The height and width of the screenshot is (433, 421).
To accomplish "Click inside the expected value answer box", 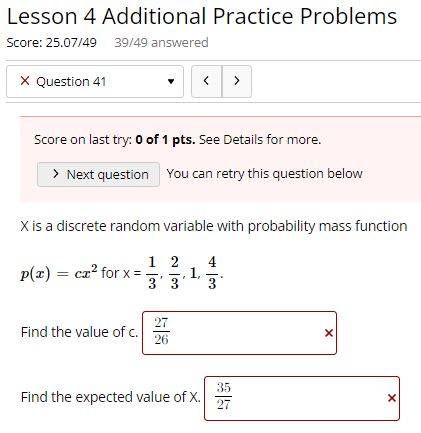I will [x=302, y=398].
